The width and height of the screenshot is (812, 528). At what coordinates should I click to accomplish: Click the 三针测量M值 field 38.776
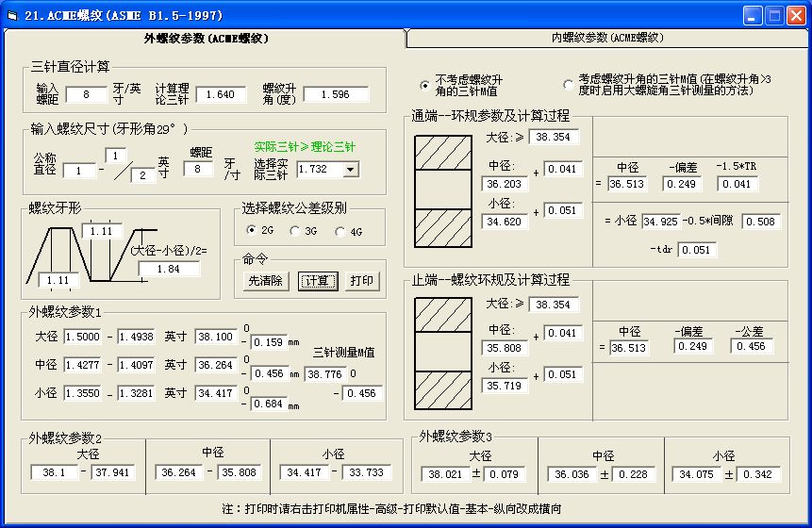325,373
